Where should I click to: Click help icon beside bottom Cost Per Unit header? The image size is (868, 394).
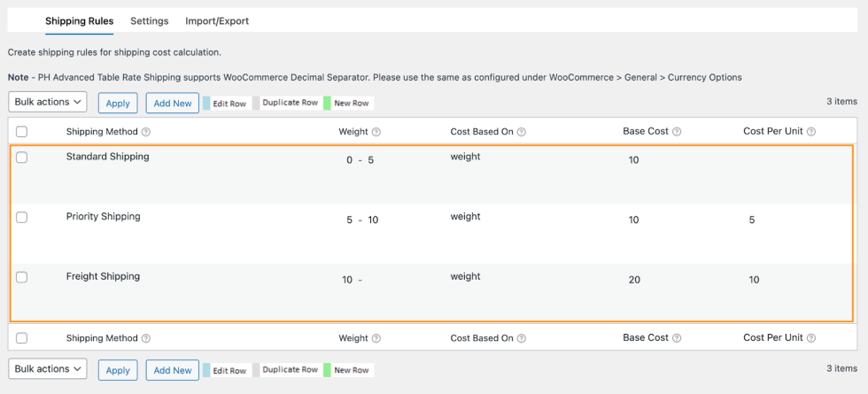(x=811, y=338)
